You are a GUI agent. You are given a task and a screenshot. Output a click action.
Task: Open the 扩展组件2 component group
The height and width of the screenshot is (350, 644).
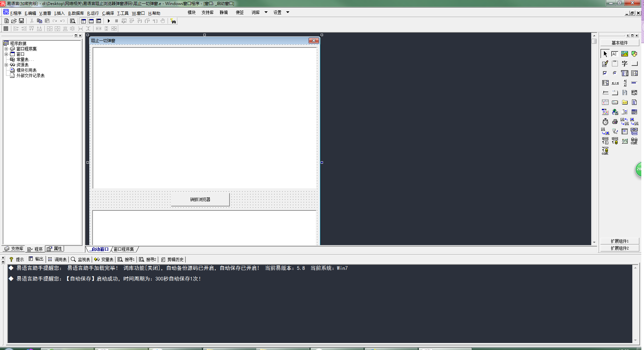pos(620,248)
